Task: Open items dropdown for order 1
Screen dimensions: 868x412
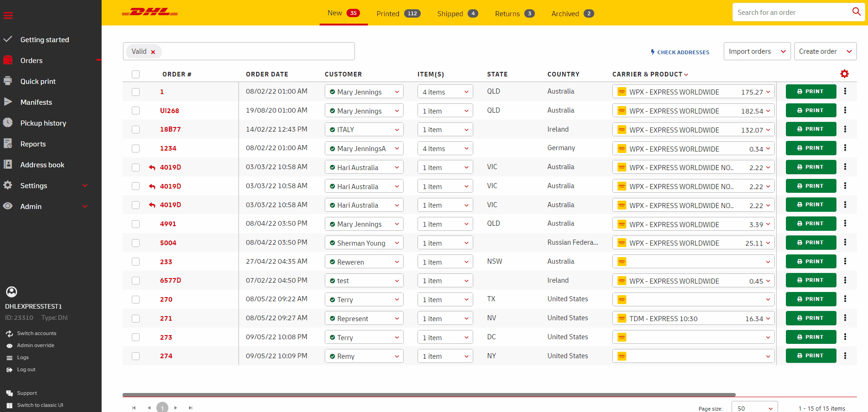Action: (x=445, y=92)
